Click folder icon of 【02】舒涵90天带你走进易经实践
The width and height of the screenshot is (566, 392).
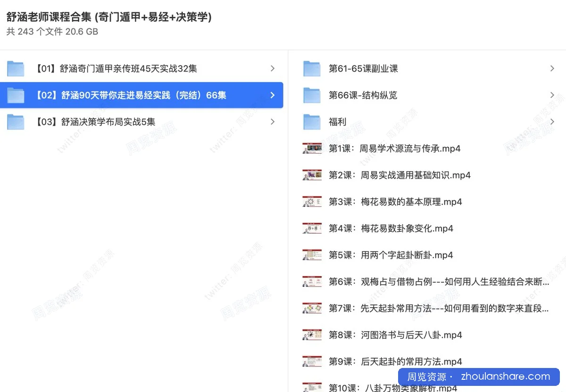click(x=16, y=95)
